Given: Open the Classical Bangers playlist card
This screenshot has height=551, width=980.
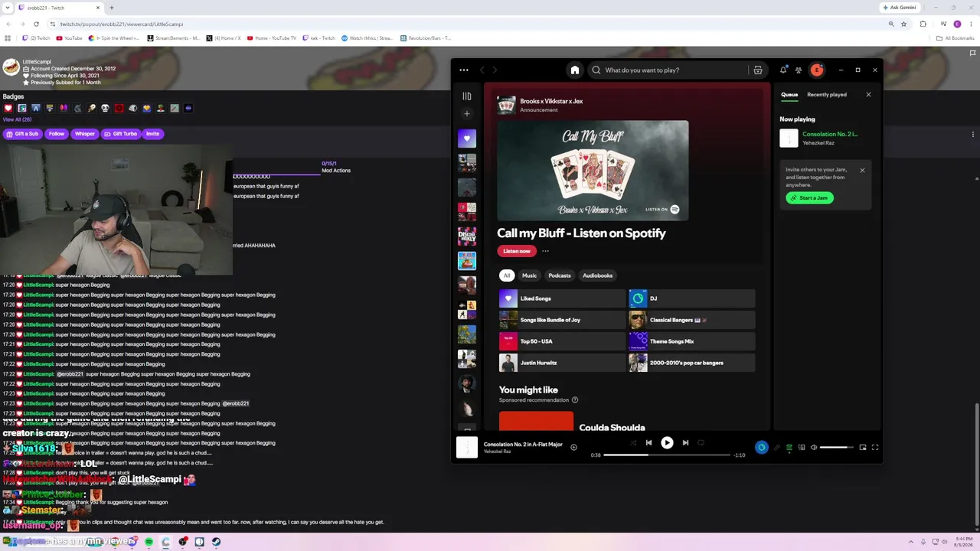Looking at the screenshot, I should click(x=691, y=320).
